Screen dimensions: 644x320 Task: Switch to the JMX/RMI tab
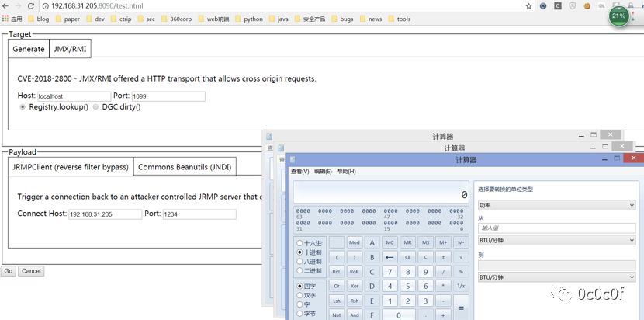tap(71, 49)
